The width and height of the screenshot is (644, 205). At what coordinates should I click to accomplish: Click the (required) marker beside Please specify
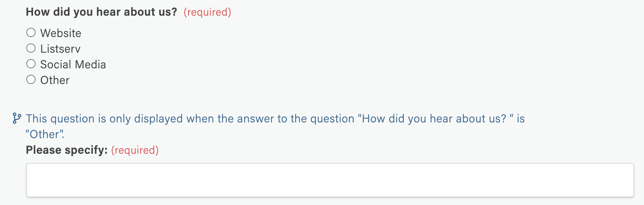[x=135, y=150]
